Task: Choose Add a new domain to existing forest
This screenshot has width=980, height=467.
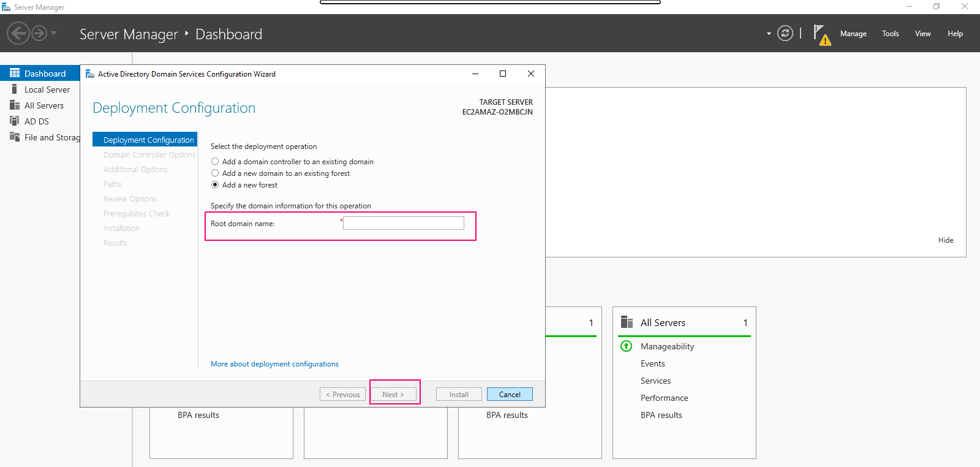Action: [281, 173]
